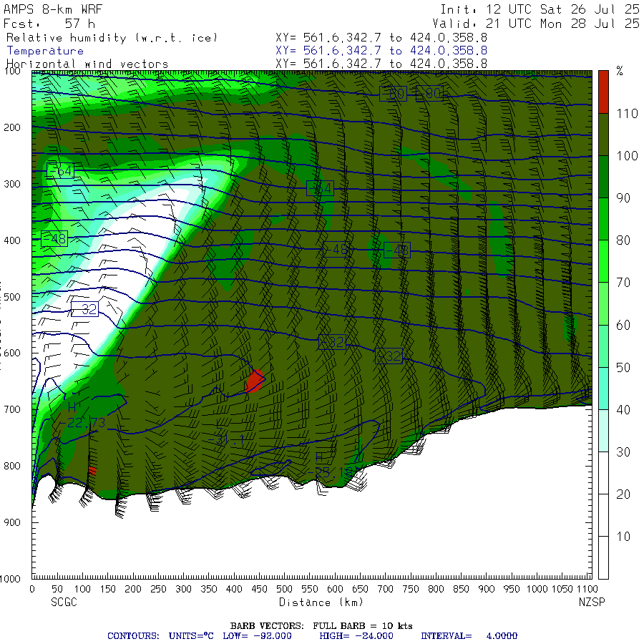Click the red colorbar swatch above 110

tap(603, 92)
